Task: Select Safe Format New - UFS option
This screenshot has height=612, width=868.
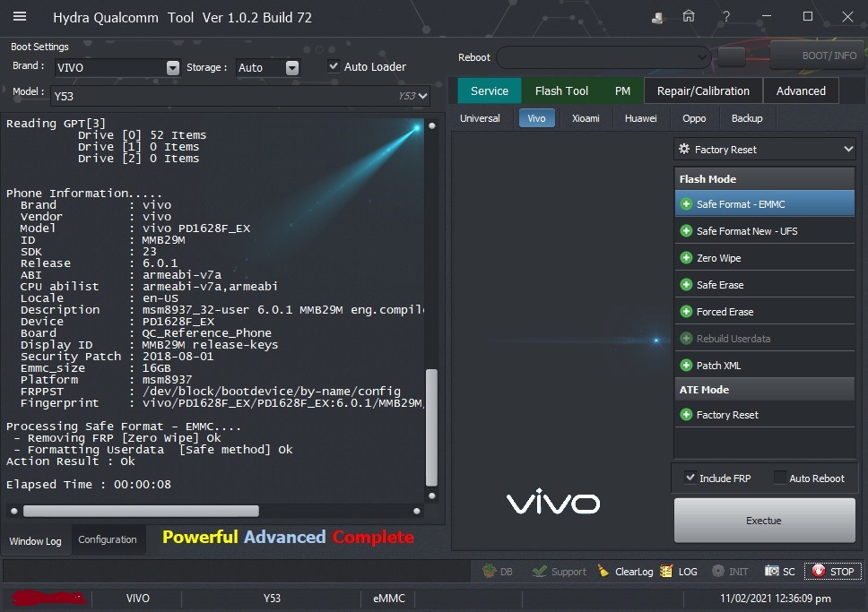Action: 765,231
